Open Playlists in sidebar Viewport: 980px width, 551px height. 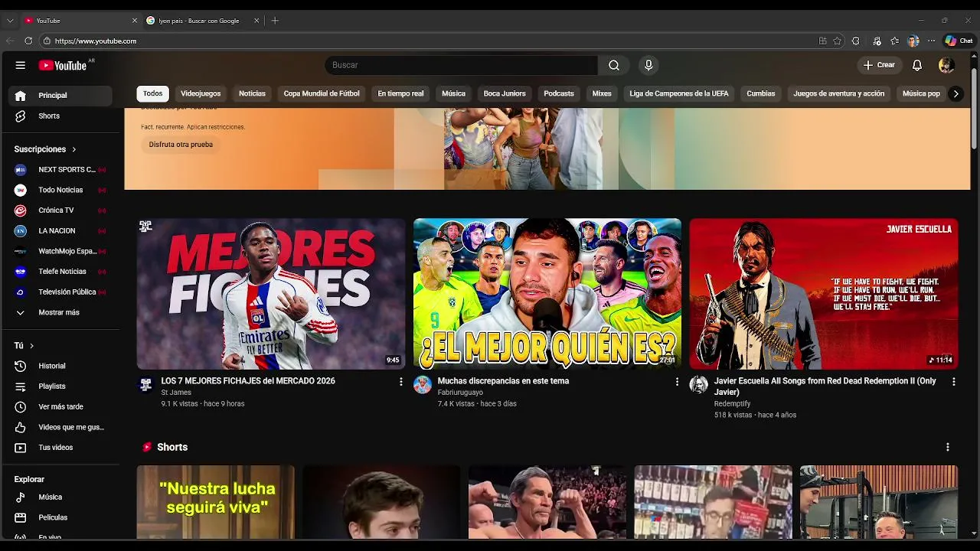[x=60, y=386]
